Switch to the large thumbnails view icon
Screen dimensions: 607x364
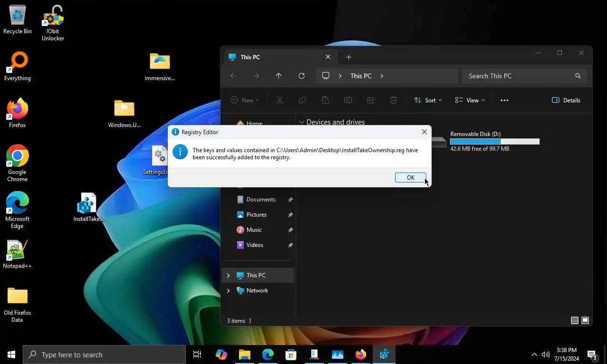(585, 321)
